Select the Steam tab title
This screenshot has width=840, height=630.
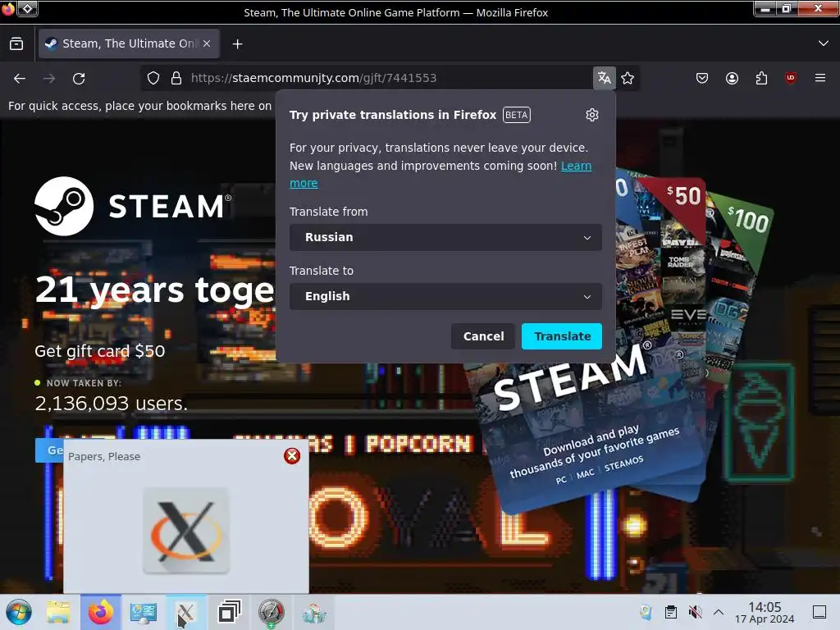click(130, 44)
